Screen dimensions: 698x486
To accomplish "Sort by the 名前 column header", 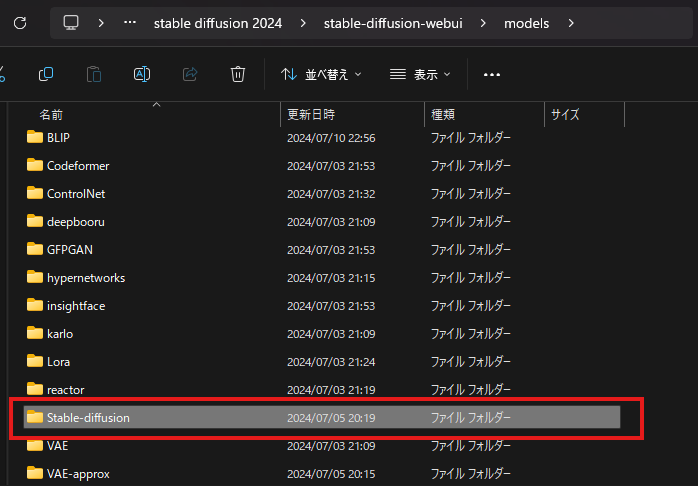I will (51, 115).
